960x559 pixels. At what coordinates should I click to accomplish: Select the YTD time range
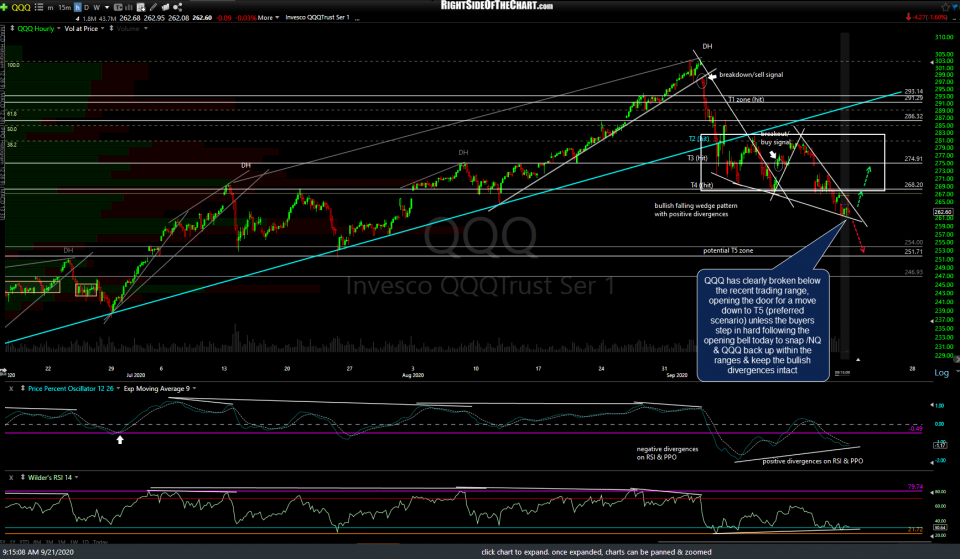[x=24, y=542]
